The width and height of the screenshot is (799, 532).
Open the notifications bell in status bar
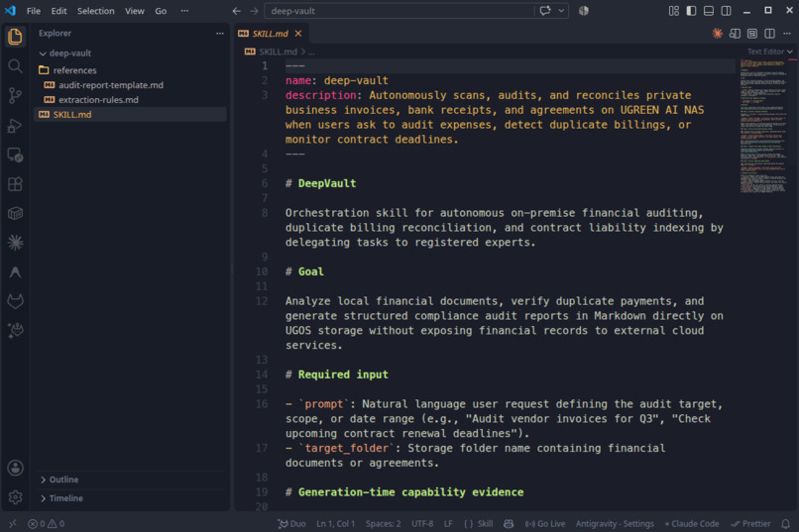point(786,524)
